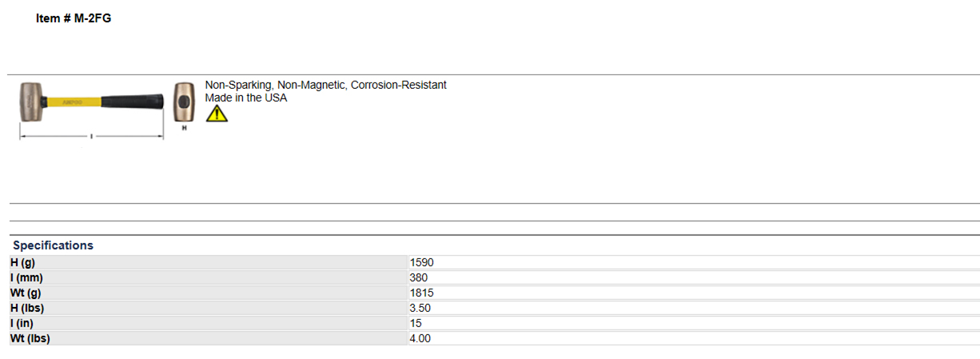The height and width of the screenshot is (359, 980).
Task: Select the Specifications section header
Action: point(53,245)
